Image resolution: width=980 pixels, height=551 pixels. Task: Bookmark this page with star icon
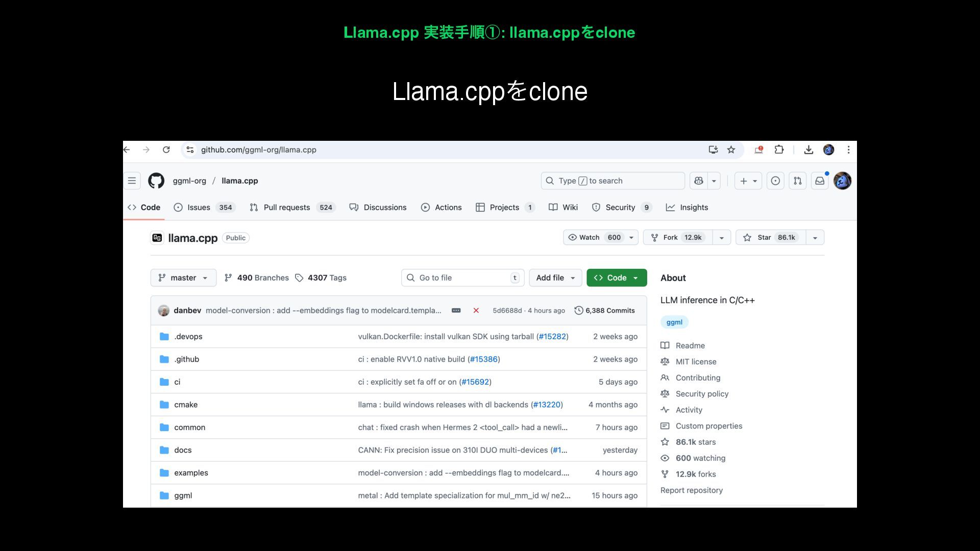pos(731,149)
